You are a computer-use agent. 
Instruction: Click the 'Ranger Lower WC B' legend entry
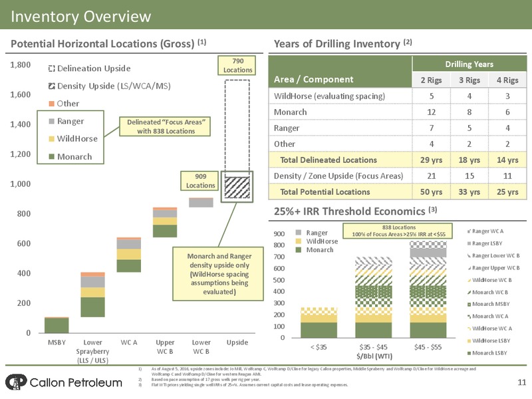[x=493, y=255]
